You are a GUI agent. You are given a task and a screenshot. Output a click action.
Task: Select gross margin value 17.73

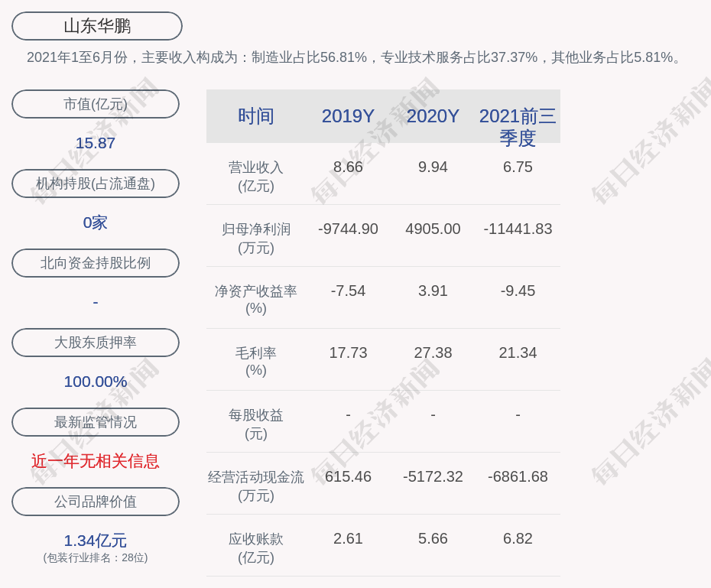[348, 352]
